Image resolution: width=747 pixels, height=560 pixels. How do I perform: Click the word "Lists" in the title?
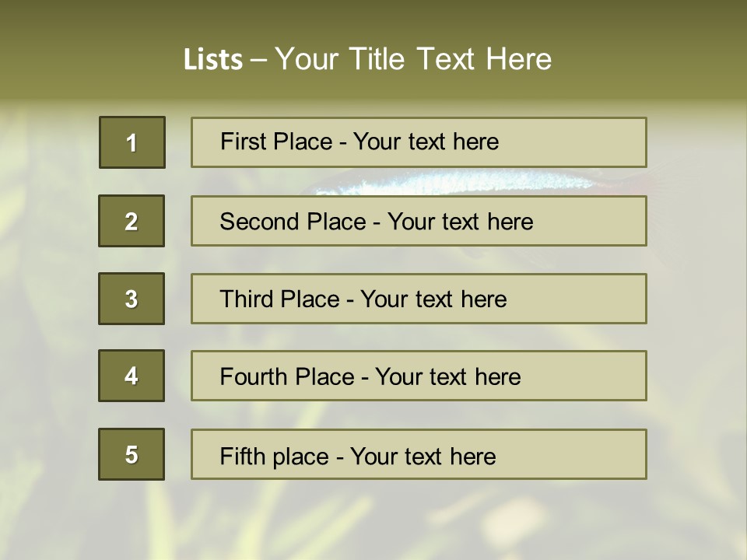[x=212, y=60]
